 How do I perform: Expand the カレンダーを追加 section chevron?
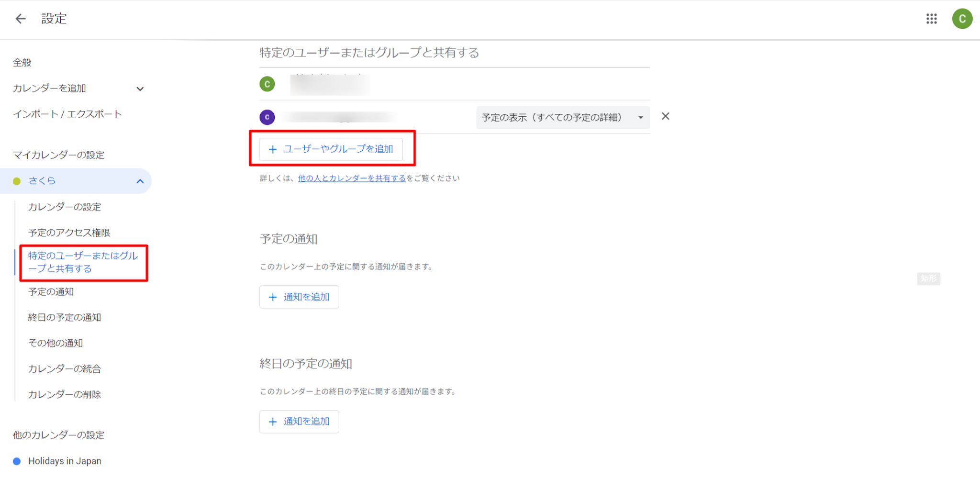tap(140, 89)
